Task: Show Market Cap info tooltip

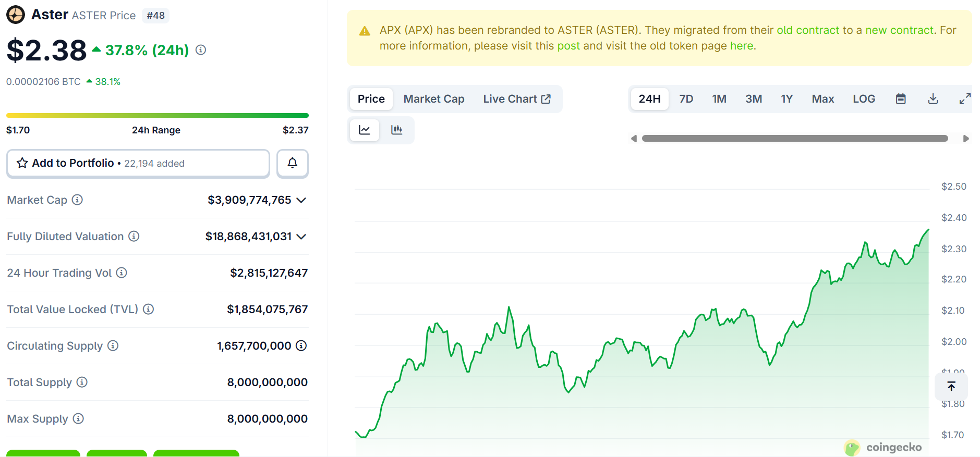Action: (77, 200)
